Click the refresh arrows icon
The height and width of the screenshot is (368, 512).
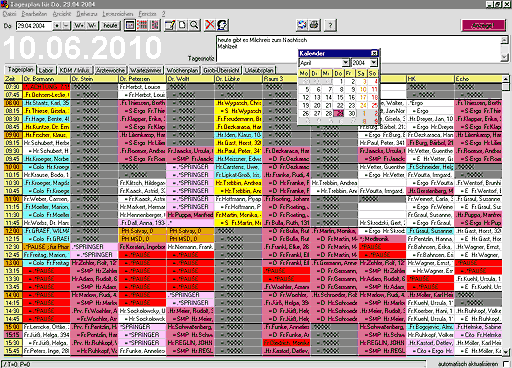point(302,25)
